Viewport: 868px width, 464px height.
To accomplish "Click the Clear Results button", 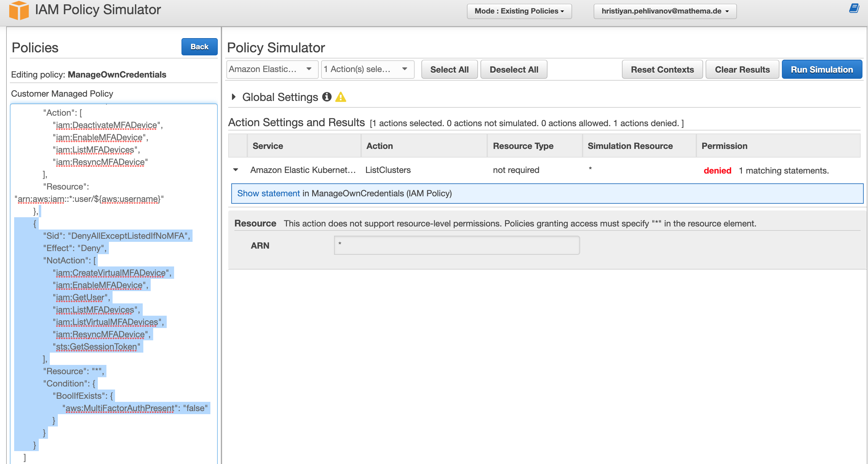I will coord(742,70).
